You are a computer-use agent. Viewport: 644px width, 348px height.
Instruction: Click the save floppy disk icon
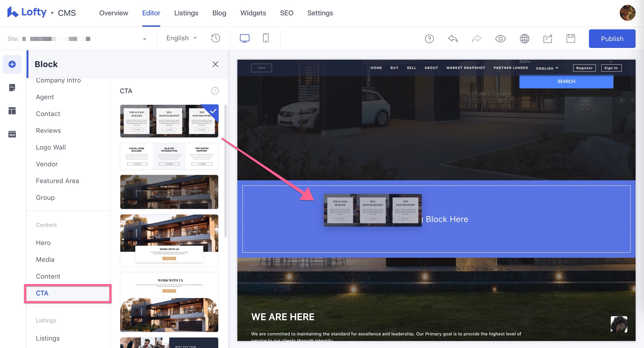(x=571, y=39)
